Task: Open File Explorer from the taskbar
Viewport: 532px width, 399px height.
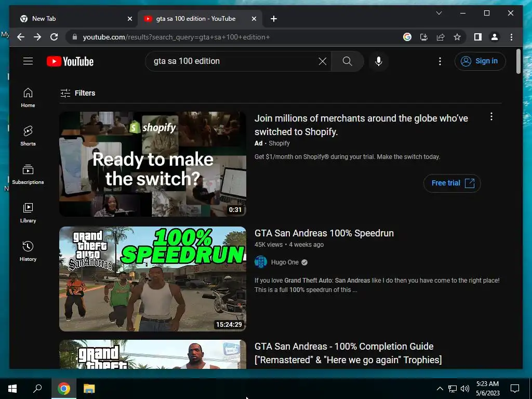Action: point(89,389)
